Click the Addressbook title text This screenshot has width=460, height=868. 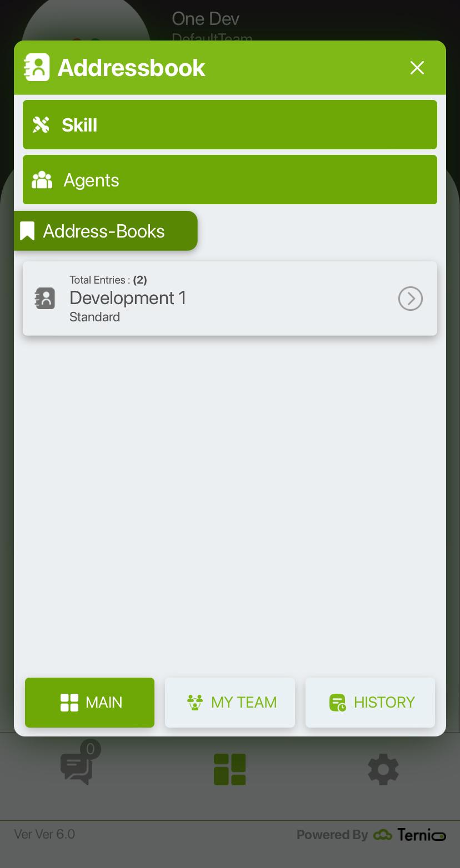[132, 68]
